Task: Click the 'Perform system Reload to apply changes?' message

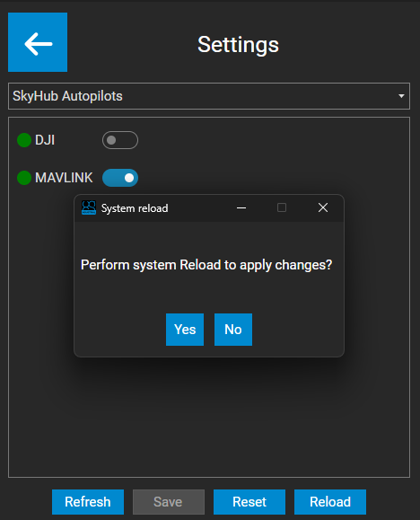Action: [206, 265]
